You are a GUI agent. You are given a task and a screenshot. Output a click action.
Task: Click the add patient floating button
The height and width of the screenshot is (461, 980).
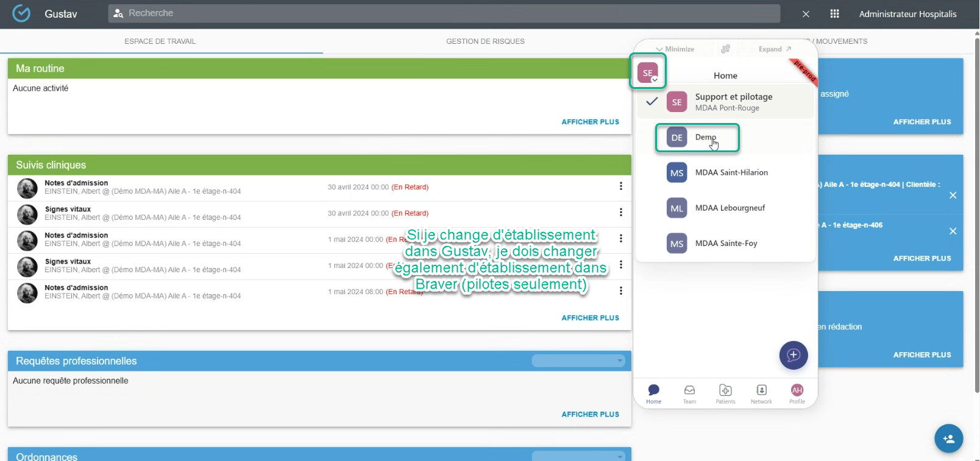pos(948,438)
